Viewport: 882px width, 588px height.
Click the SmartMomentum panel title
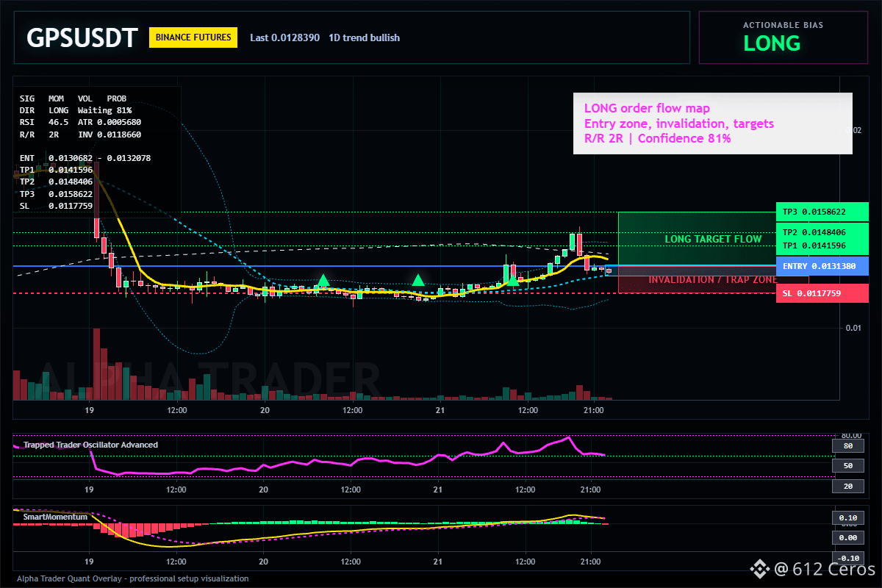pyautogui.click(x=54, y=517)
